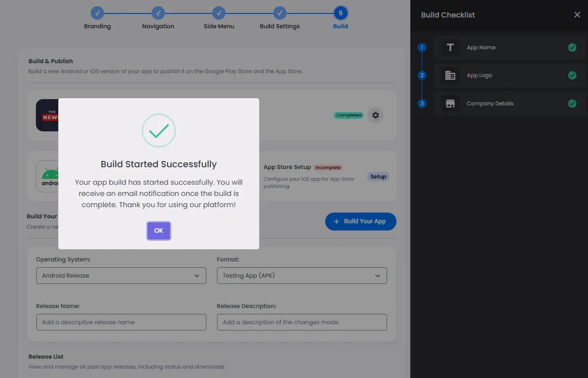Click Setup for App Store Setup
This screenshot has width=588, height=378.
pos(378,177)
